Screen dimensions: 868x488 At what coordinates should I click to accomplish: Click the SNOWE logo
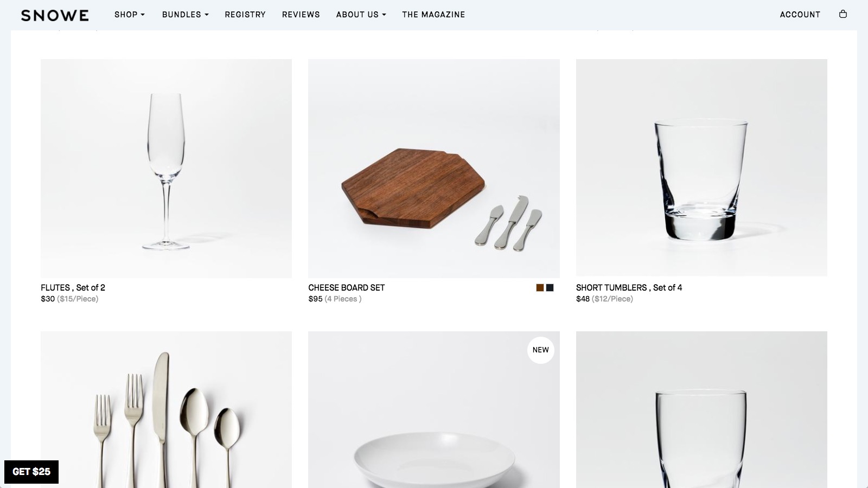tap(55, 15)
